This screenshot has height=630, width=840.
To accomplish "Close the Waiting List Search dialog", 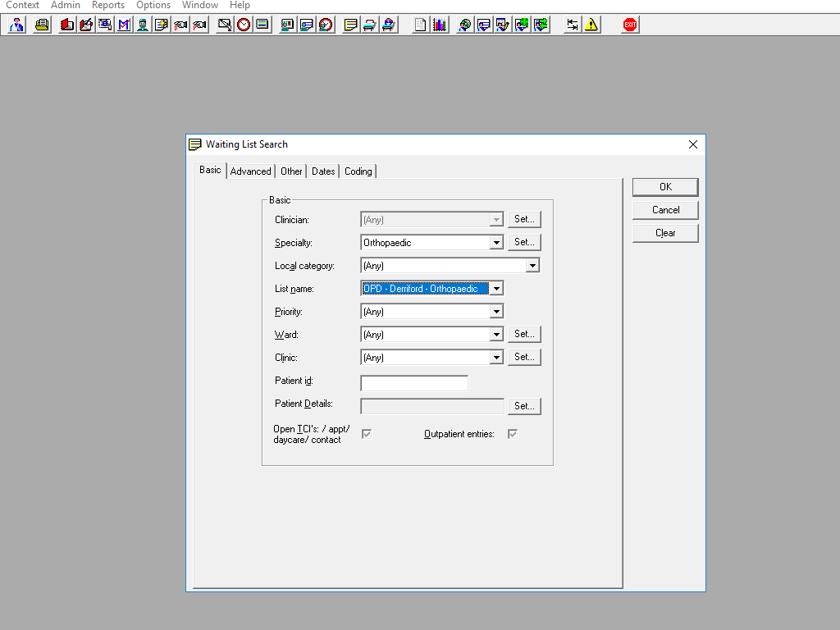I will tap(692, 144).
